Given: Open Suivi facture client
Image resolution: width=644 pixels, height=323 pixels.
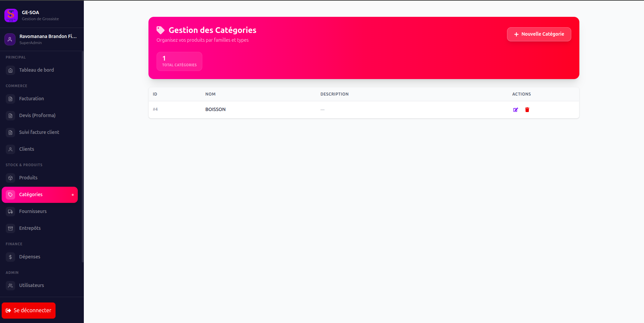Looking at the screenshot, I should point(40,132).
